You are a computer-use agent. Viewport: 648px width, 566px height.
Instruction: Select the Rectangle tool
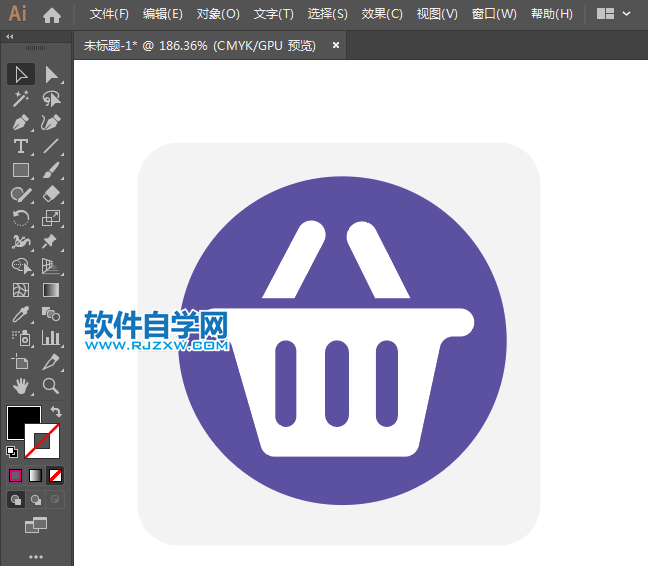21,170
